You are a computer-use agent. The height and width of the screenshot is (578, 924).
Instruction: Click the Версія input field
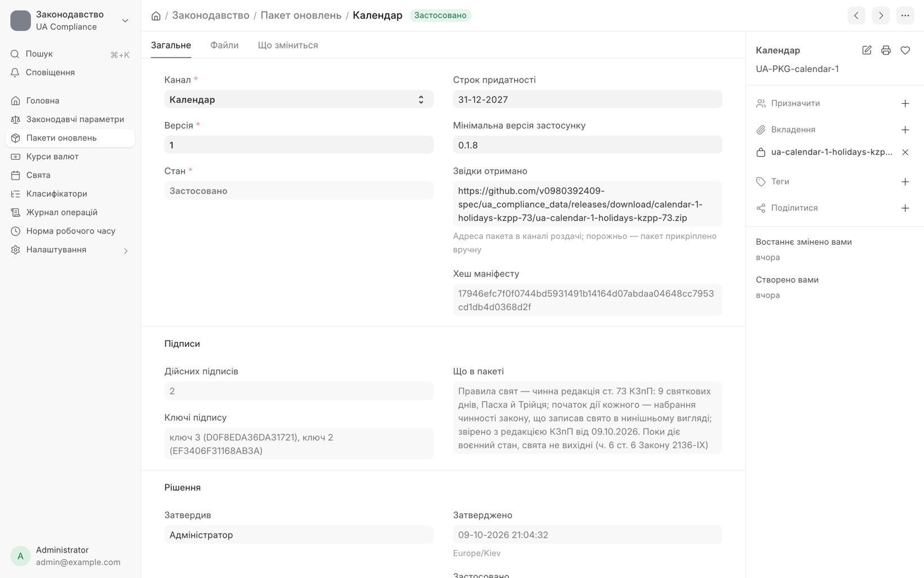[299, 145]
